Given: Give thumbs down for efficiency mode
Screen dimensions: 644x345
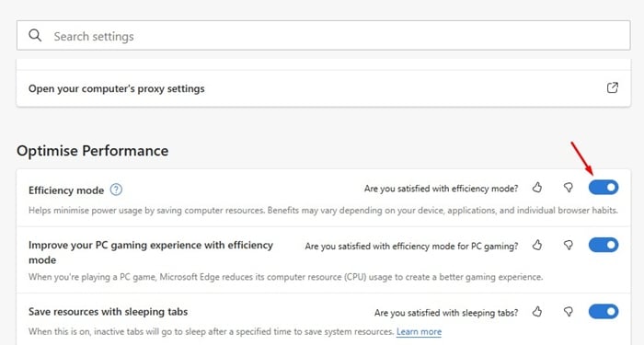Looking at the screenshot, I should coord(569,188).
